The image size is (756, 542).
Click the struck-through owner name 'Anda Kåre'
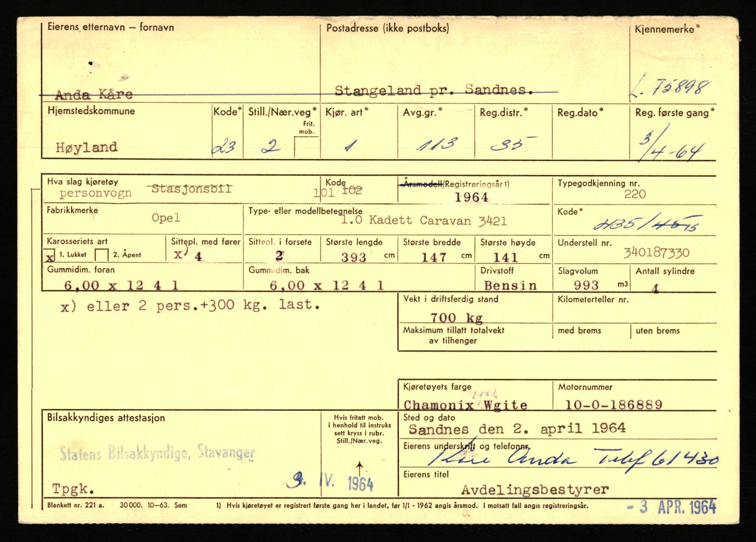tap(94, 95)
